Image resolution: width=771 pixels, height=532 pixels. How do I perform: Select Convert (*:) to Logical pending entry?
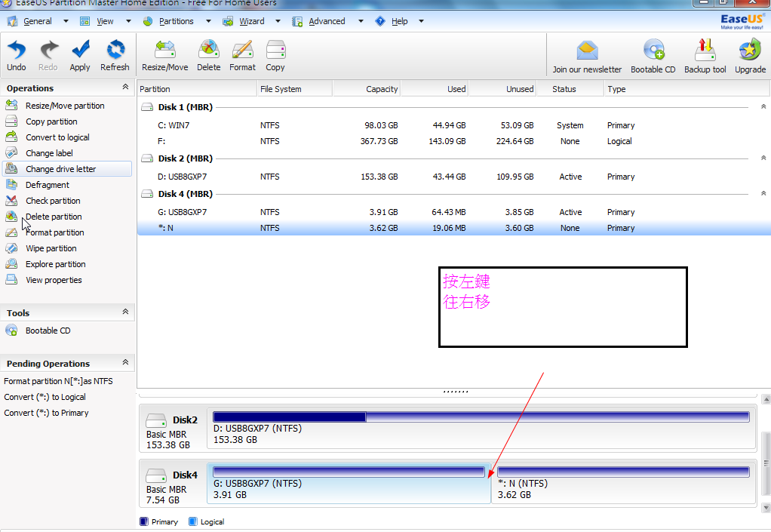click(45, 397)
